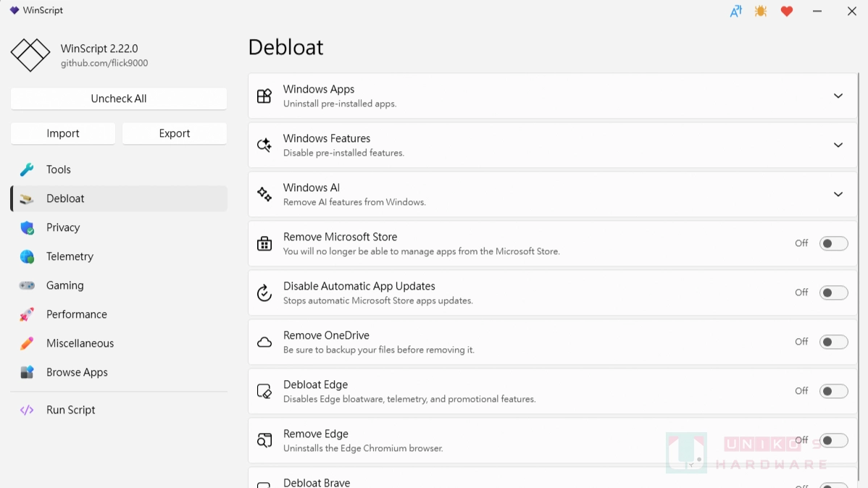Click the WinScript diamond logo in sidebar

point(30,55)
